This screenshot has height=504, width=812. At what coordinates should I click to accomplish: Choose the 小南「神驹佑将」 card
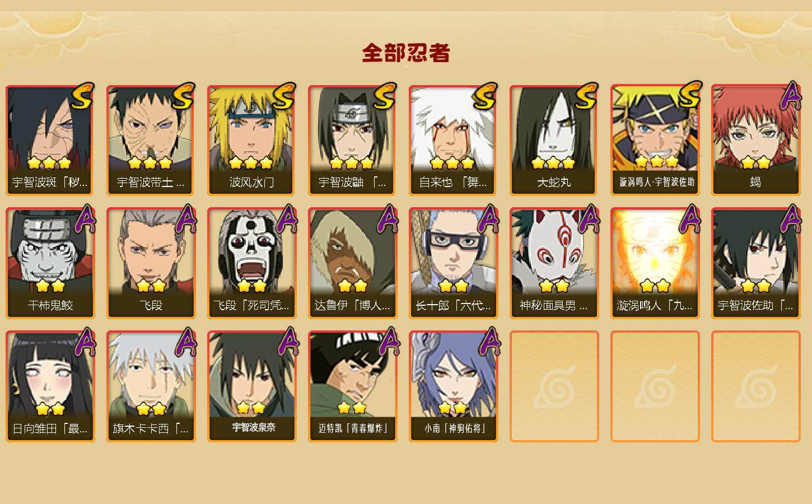[453, 386]
